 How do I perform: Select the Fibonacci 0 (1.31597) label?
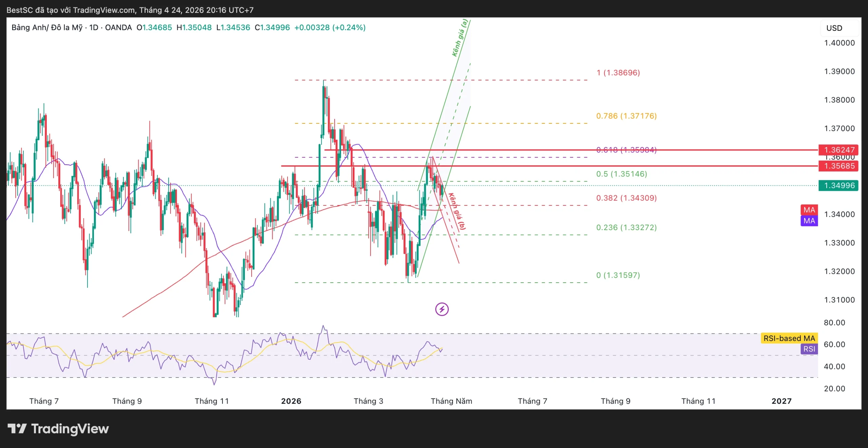coord(618,275)
